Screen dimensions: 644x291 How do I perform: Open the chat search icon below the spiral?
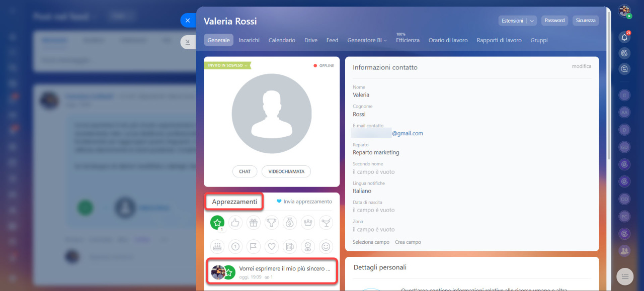(x=624, y=69)
